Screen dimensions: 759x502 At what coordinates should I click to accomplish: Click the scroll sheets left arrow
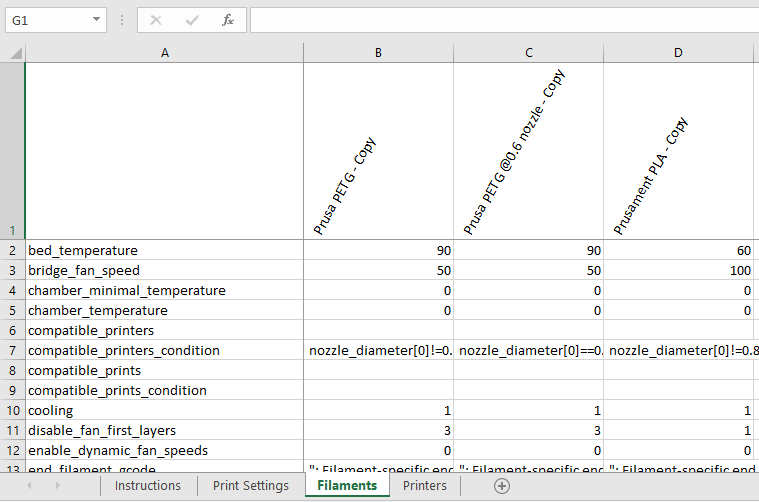29,486
